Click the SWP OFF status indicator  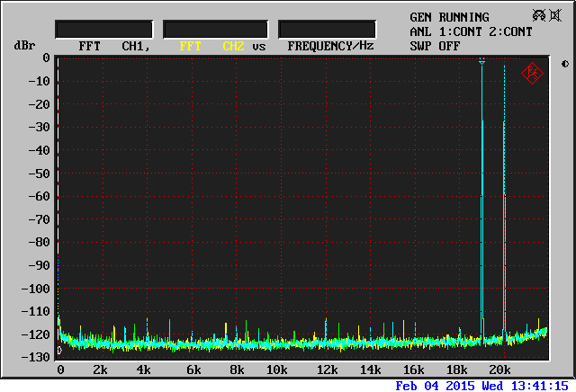coord(435,45)
